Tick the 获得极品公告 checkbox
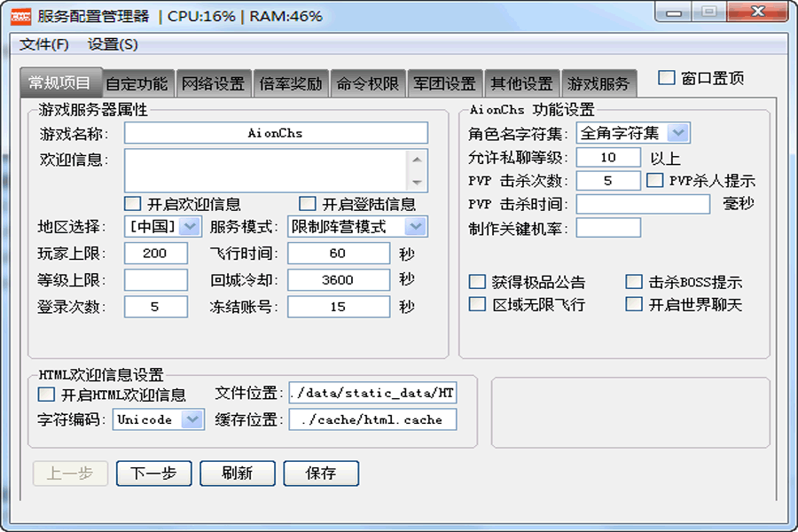 point(478,282)
